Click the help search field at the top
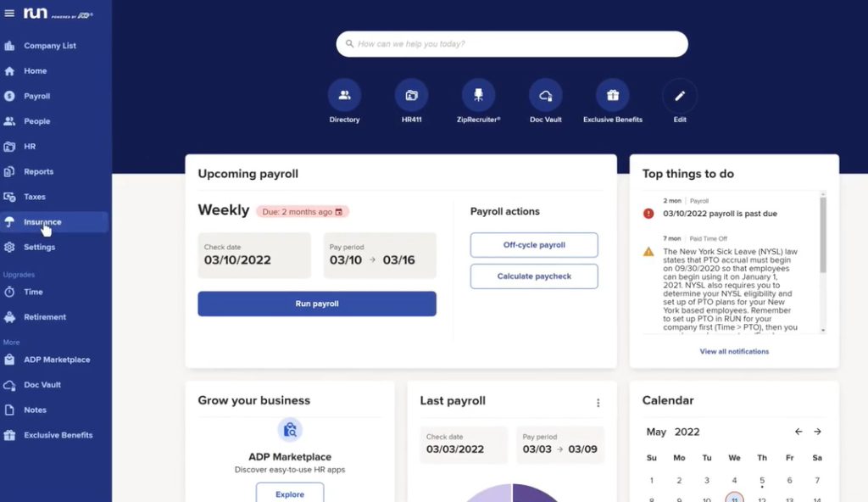Image resolution: width=868 pixels, height=502 pixels. coord(512,42)
